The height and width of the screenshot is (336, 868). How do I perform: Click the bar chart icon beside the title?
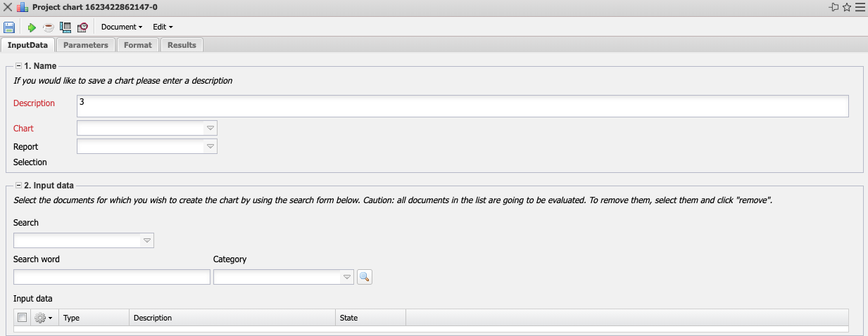tap(22, 7)
